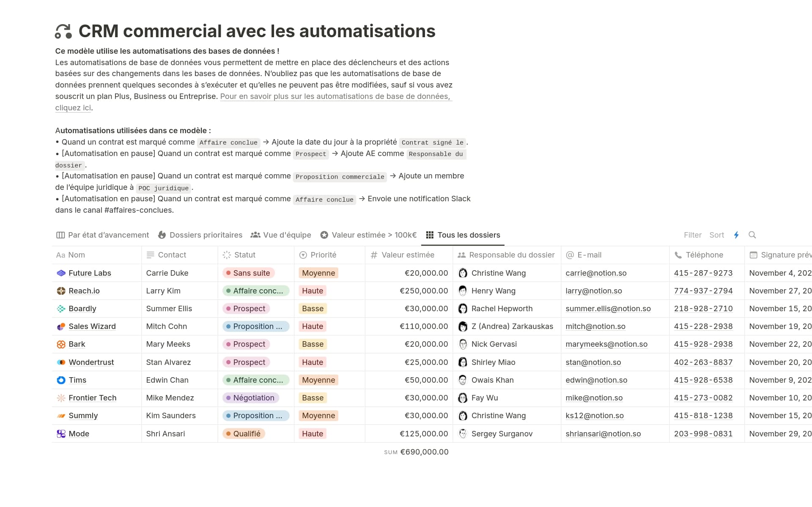Click the SUM total cell
Image resolution: width=812 pixels, height=507 pixels.
(416, 452)
